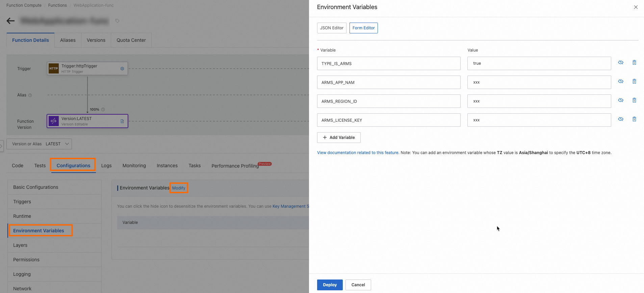Screen dimensions: 644x293
Task: Edit the value field for ARMS_APP_NAM
Action: click(x=539, y=82)
